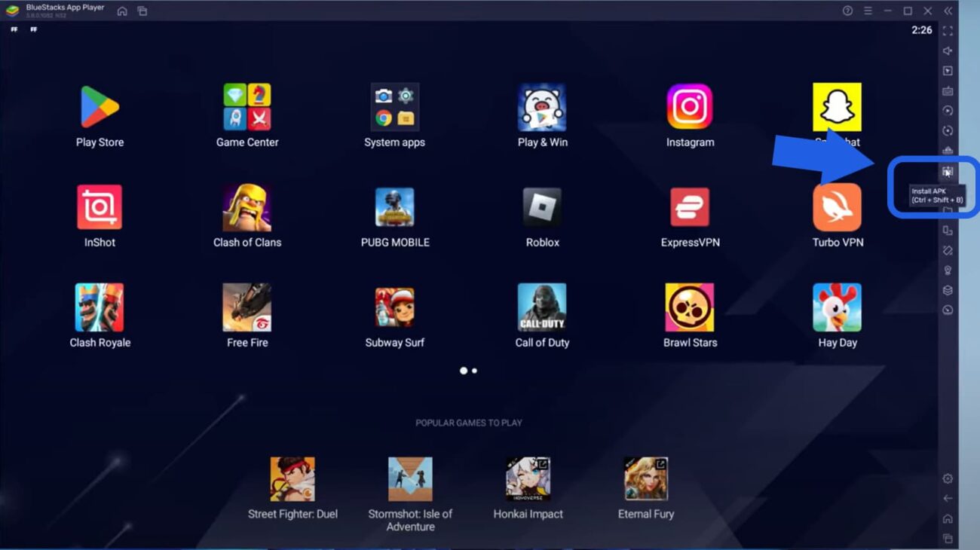
Task: Switch to the second home screen page dot
Action: 474,371
